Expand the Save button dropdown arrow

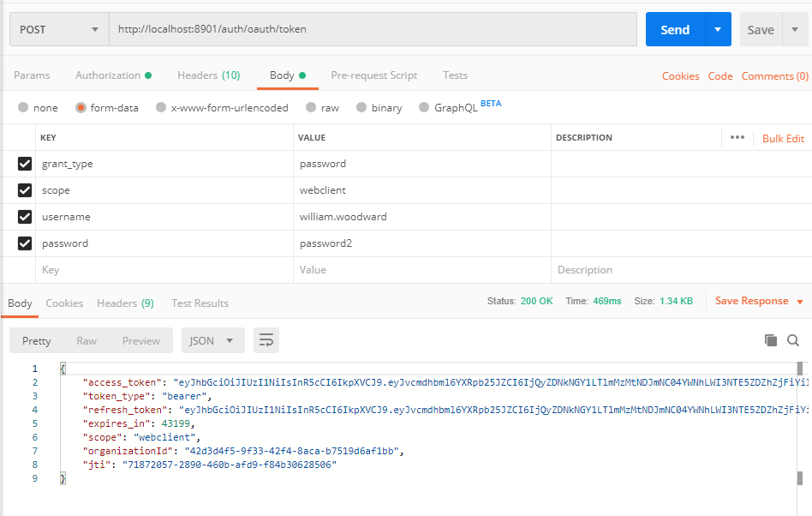click(x=795, y=29)
